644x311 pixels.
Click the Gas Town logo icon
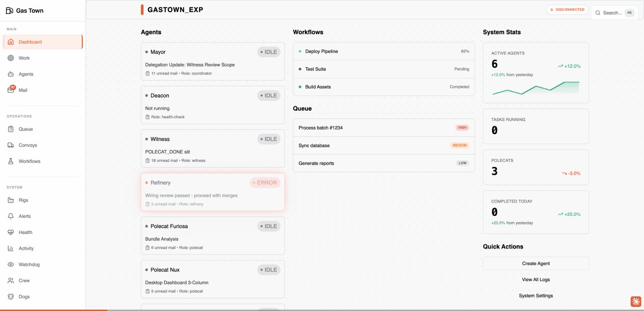tap(9, 10)
